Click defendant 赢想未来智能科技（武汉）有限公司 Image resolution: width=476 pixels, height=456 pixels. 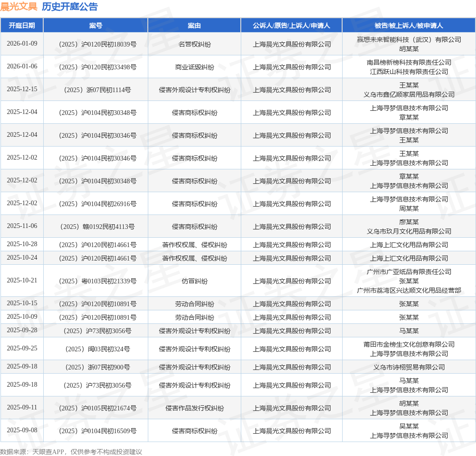tap(409, 40)
